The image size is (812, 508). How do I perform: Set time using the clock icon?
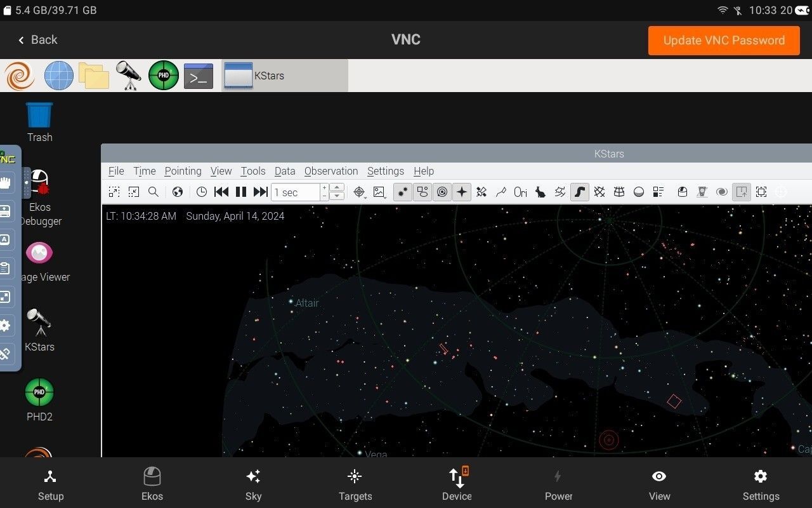(202, 192)
